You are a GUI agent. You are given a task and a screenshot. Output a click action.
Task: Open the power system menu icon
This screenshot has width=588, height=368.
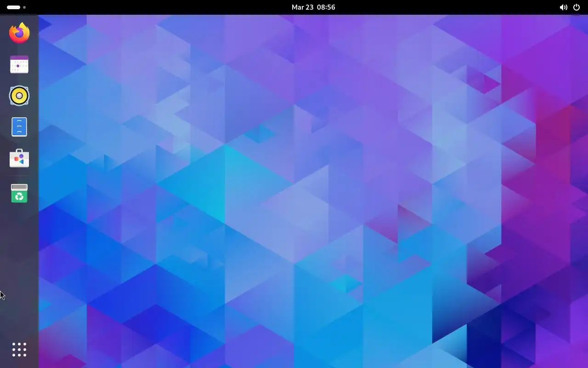coord(577,7)
